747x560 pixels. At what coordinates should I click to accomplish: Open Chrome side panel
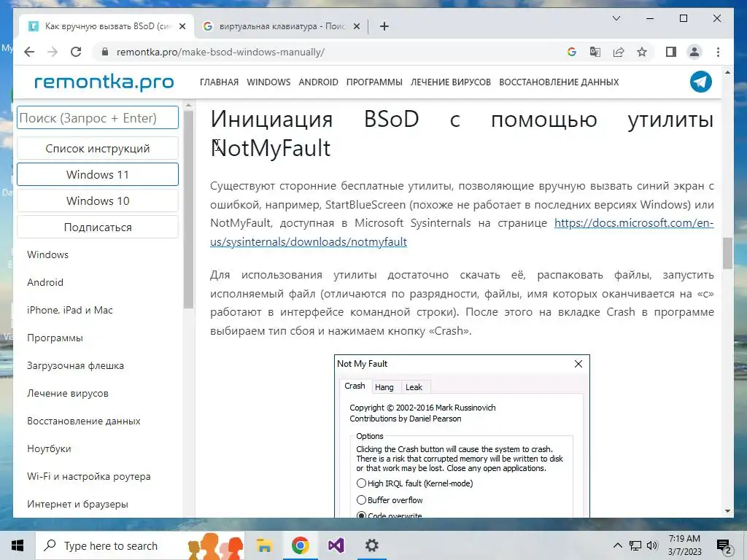[x=671, y=52]
